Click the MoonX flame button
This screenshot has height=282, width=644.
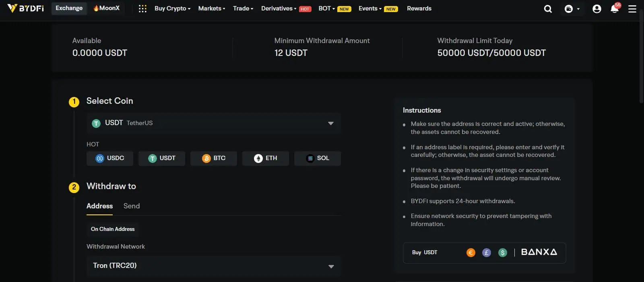click(106, 8)
